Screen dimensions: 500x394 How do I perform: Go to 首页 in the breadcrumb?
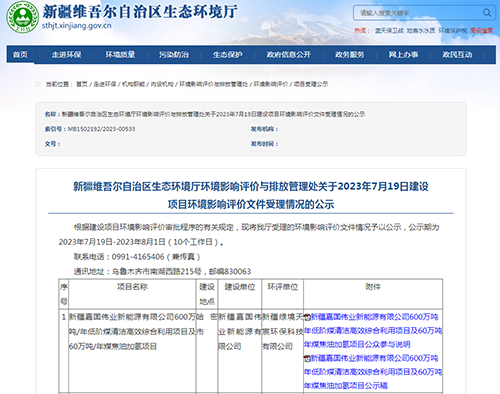click(x=82, y=84)
